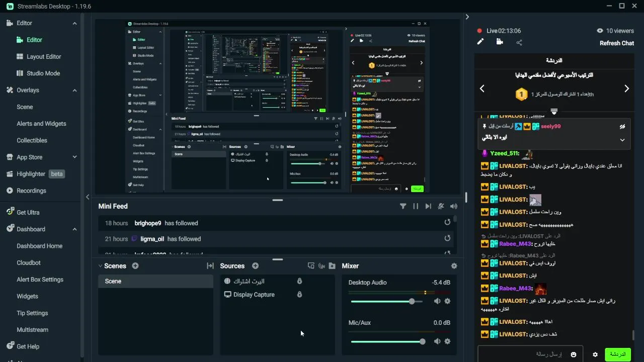Viewport: 644px width, 362px height.
Task: Mute the Mic/Aux channel
Action: point(437,341)
